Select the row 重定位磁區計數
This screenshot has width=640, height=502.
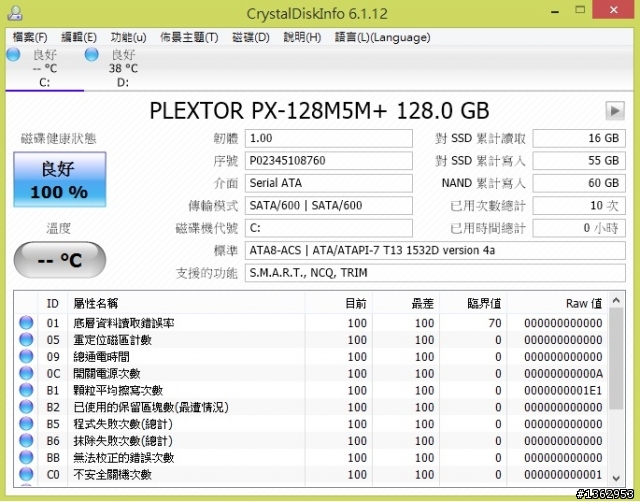(x=312, y=340)
